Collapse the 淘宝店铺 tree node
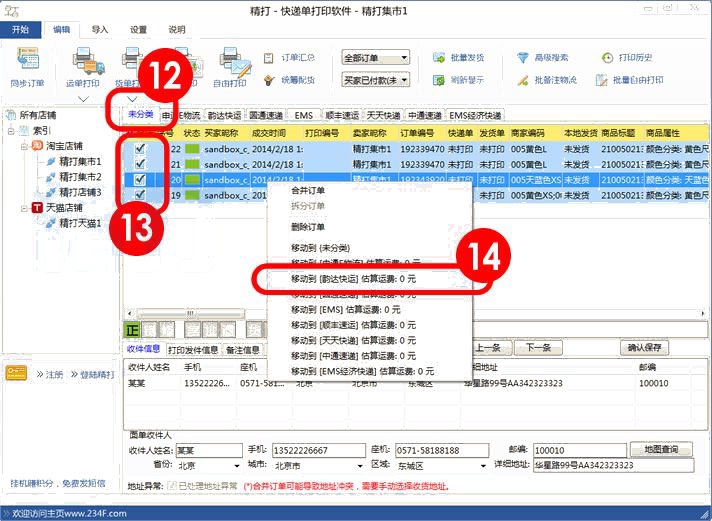 point(22,145)
